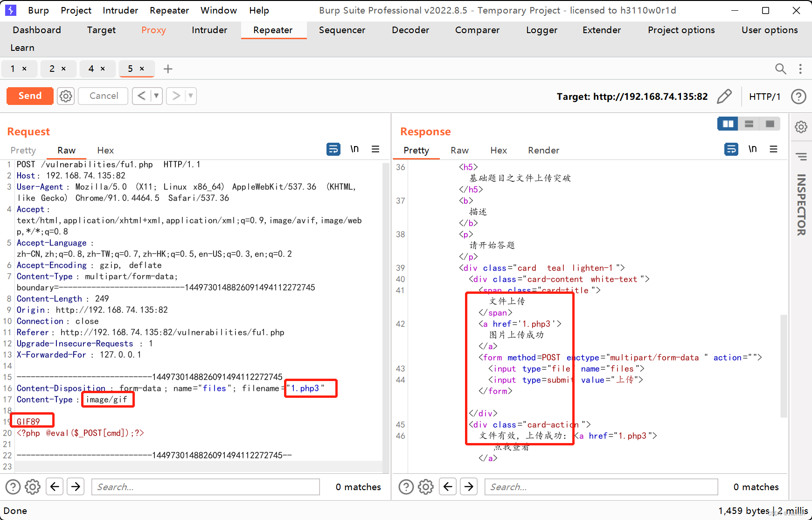Screen dimensions: 812x520
Task: Switch to Repeater tab 4
Action: 91,69
